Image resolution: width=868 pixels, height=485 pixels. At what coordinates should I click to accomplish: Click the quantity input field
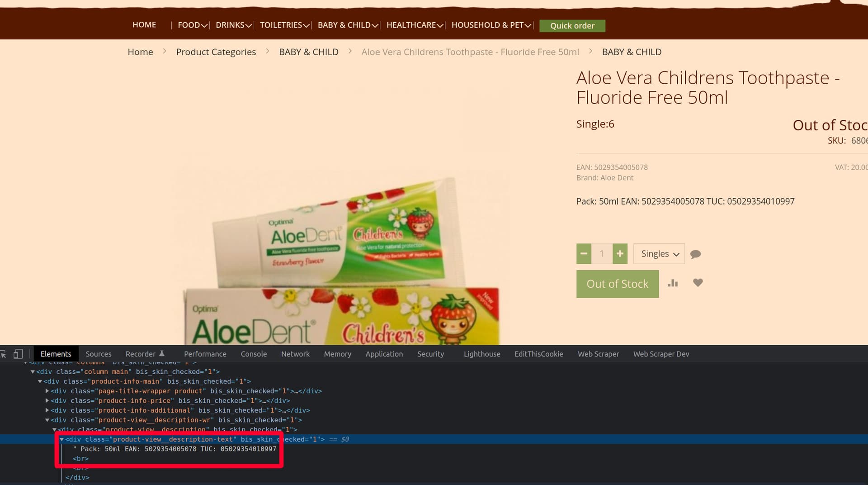tap(602, 254)
